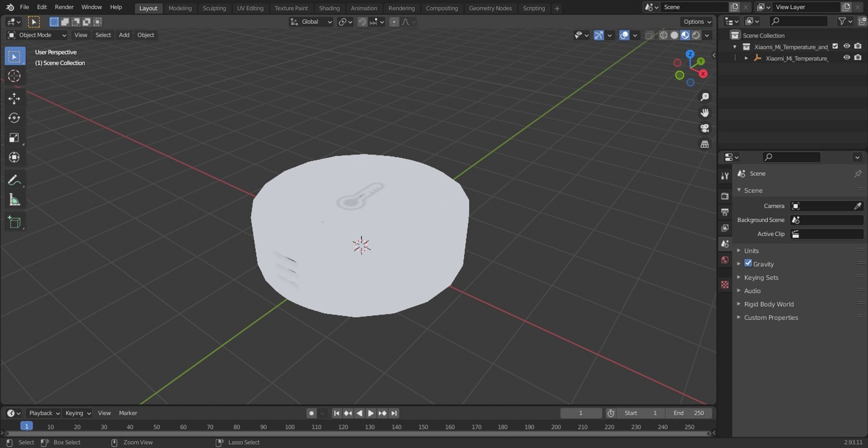Open the Render properties tab
The image size is (868, 448).
[725, 196]
